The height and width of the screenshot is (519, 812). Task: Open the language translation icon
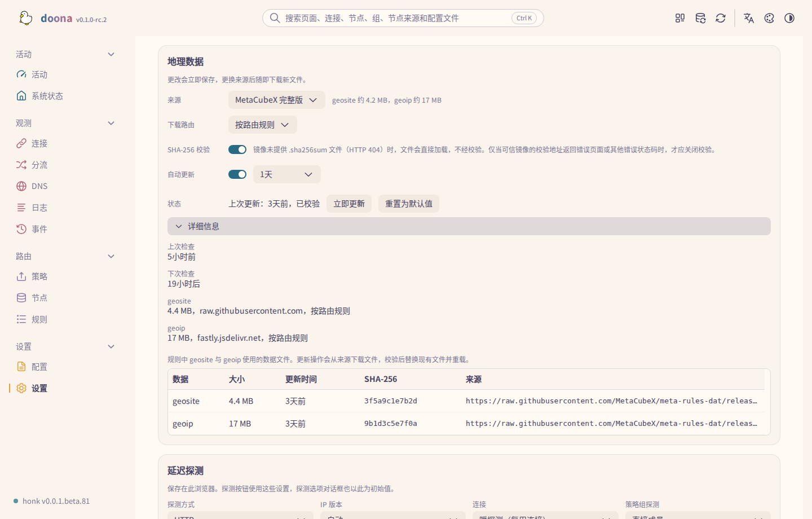point(749,18)
